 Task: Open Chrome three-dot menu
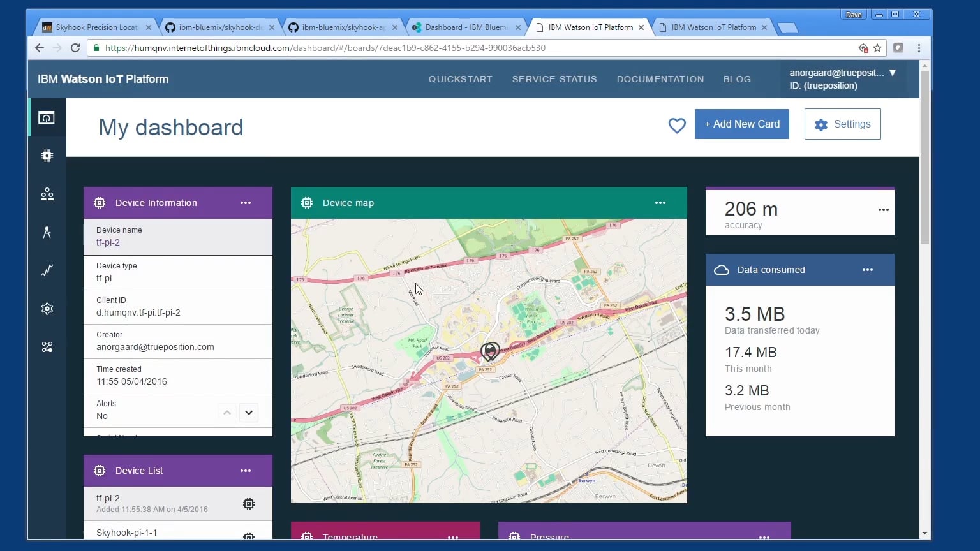(x=919, y=48)
